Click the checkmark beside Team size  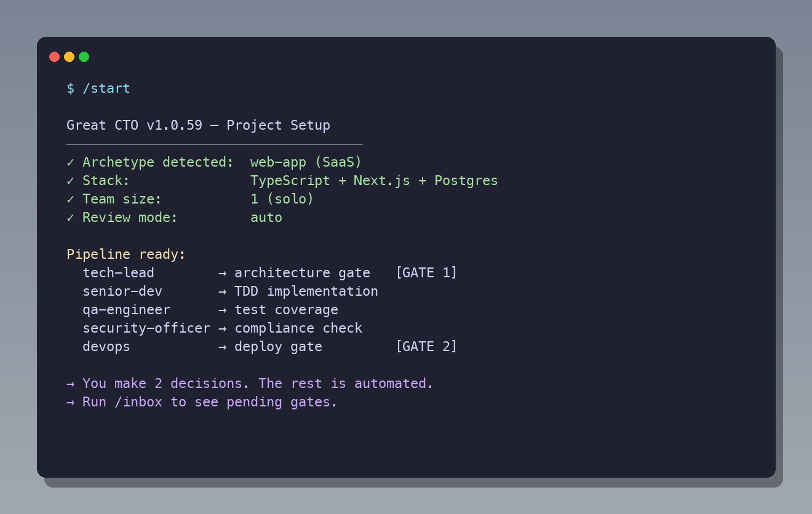[x=70, y=199]
